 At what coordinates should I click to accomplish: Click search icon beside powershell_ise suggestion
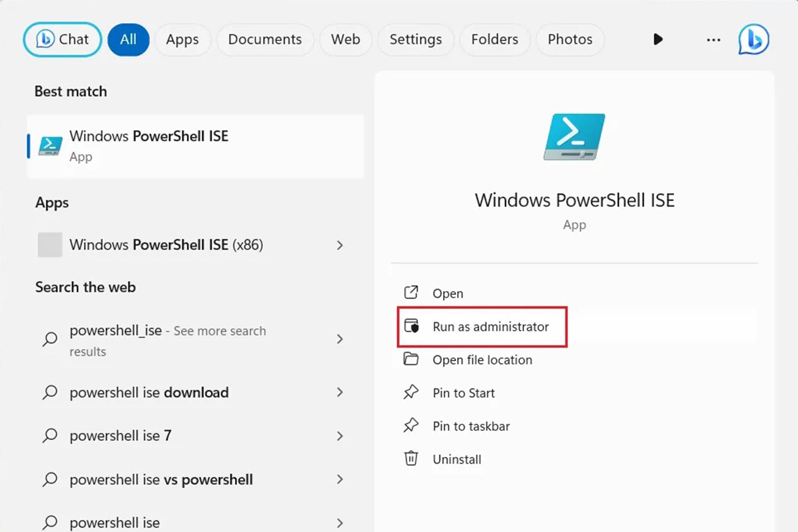click(x=50, y=339)
